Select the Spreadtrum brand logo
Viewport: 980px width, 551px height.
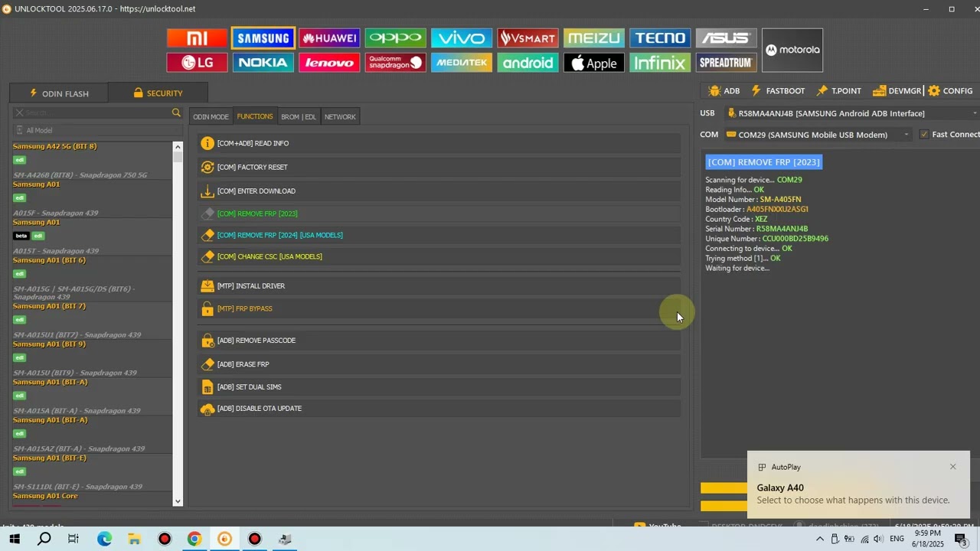[x=727, y=63]
